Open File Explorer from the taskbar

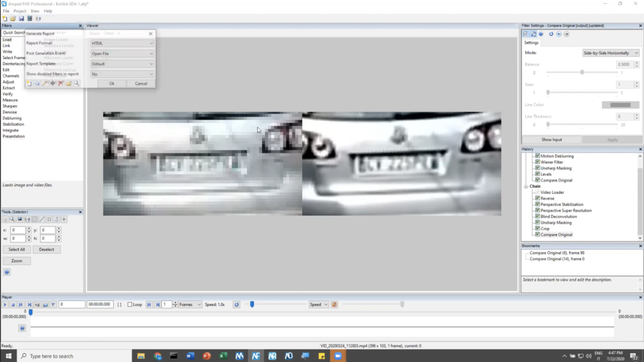tap(141, 356)
